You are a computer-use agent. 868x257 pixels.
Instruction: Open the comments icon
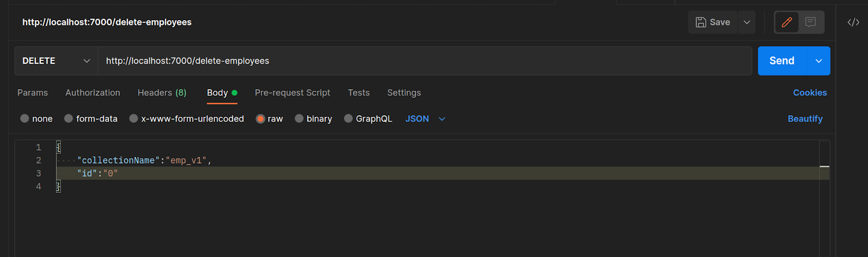coord(810,22)
